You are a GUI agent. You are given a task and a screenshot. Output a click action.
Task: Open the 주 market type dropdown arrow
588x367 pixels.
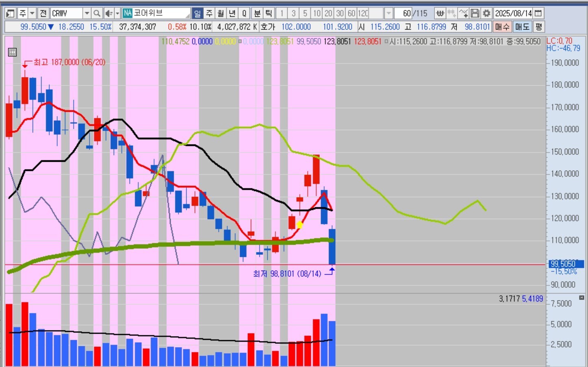pos(33,13)
